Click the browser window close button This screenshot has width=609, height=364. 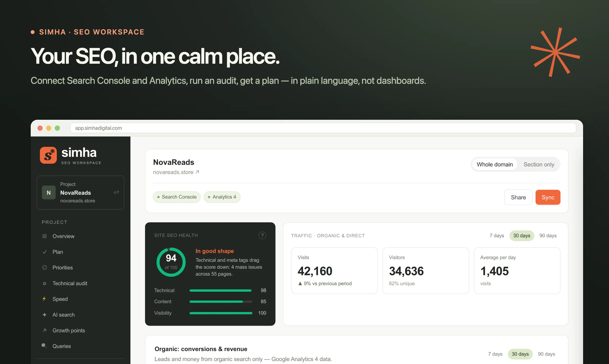(x=40, y=128)
